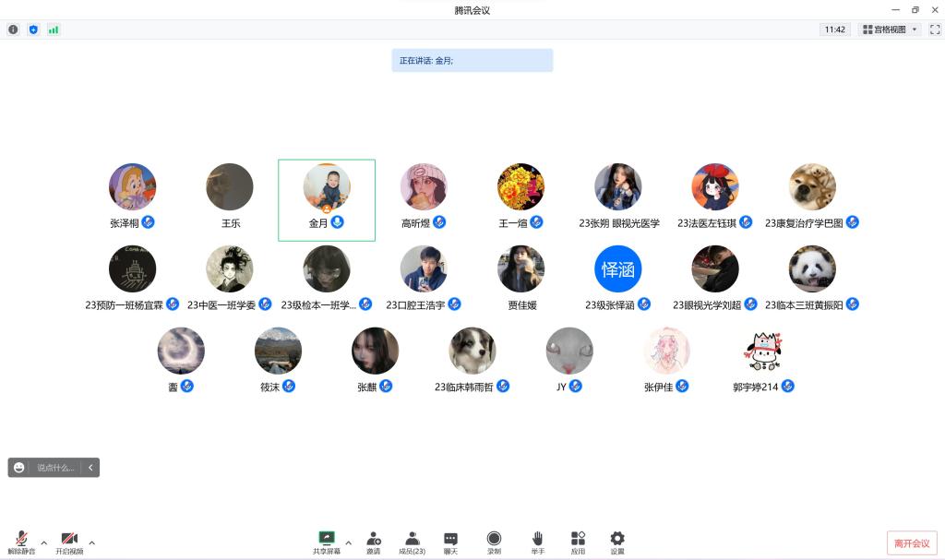945x560 pixels.
Task: Leave the meeting via 离开会议
Action: [x=912, y=543]
